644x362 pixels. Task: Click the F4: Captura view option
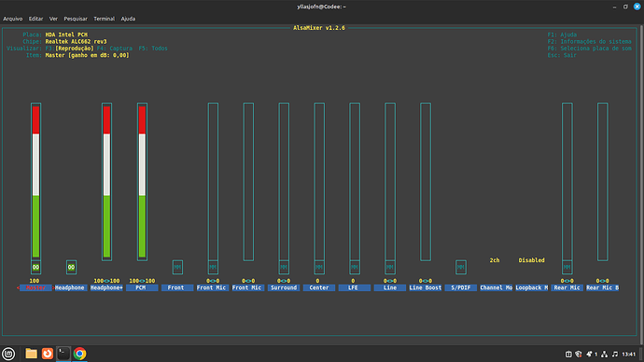pos(115,49)
